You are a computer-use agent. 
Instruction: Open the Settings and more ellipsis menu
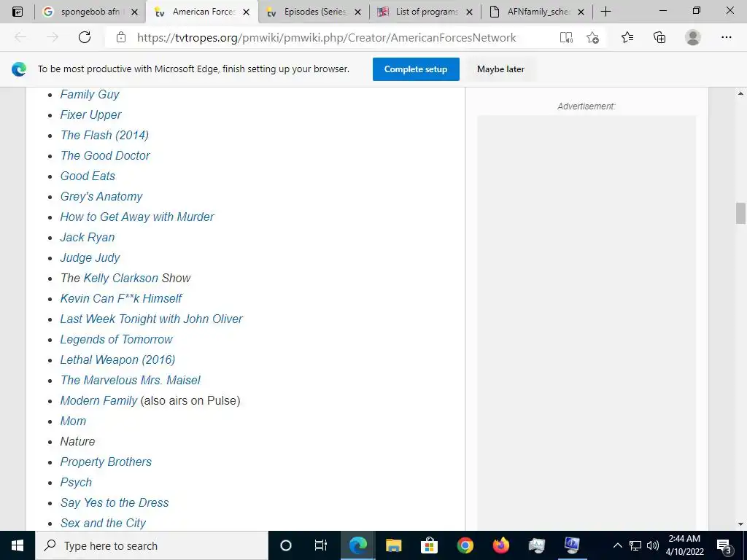[x=726, y=37]
